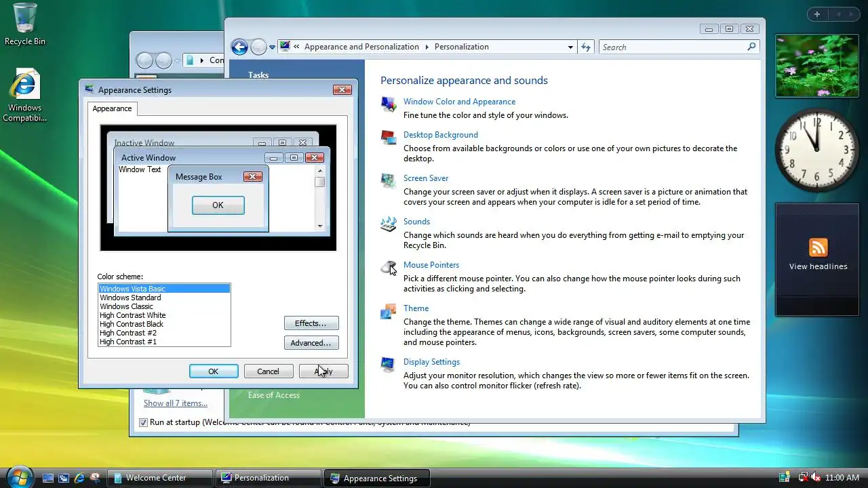Select the Appearance tab
Viewport: 868px width, 488px height.
113,108
